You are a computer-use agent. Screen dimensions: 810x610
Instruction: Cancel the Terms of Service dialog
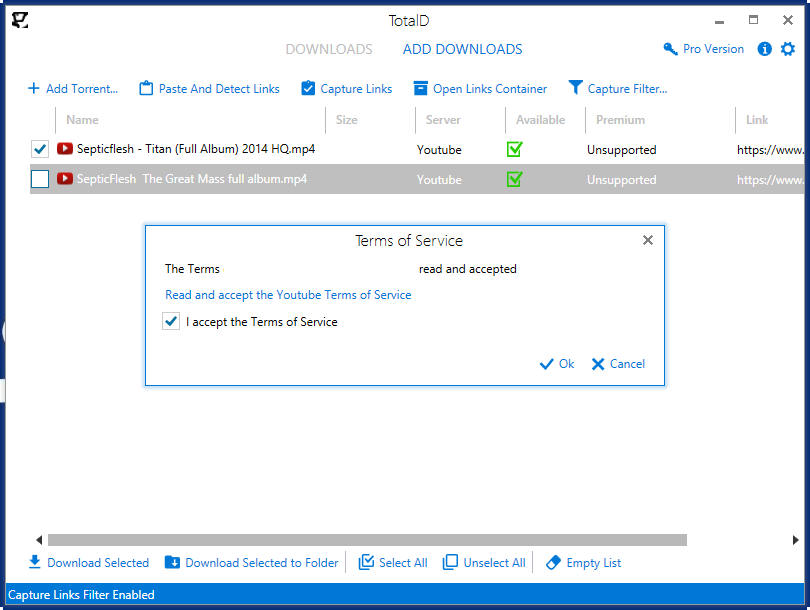pos(618,364)
